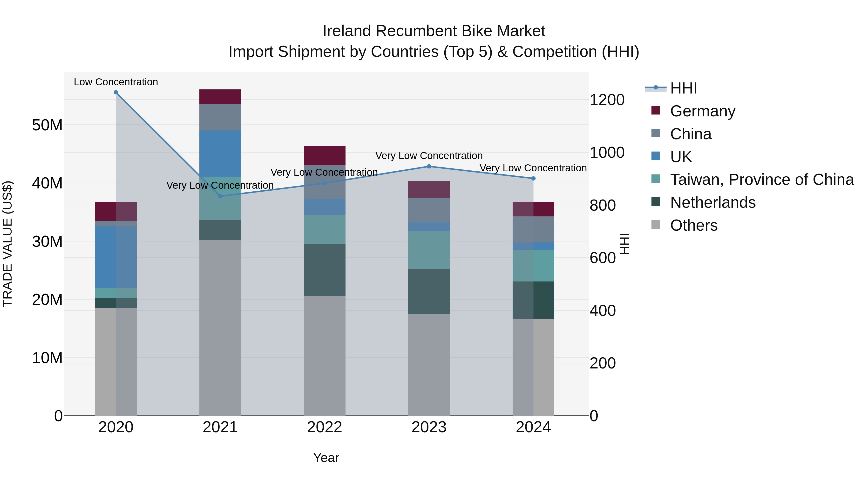Click the 30M tick on trade value axis

(x=47, y=241)
